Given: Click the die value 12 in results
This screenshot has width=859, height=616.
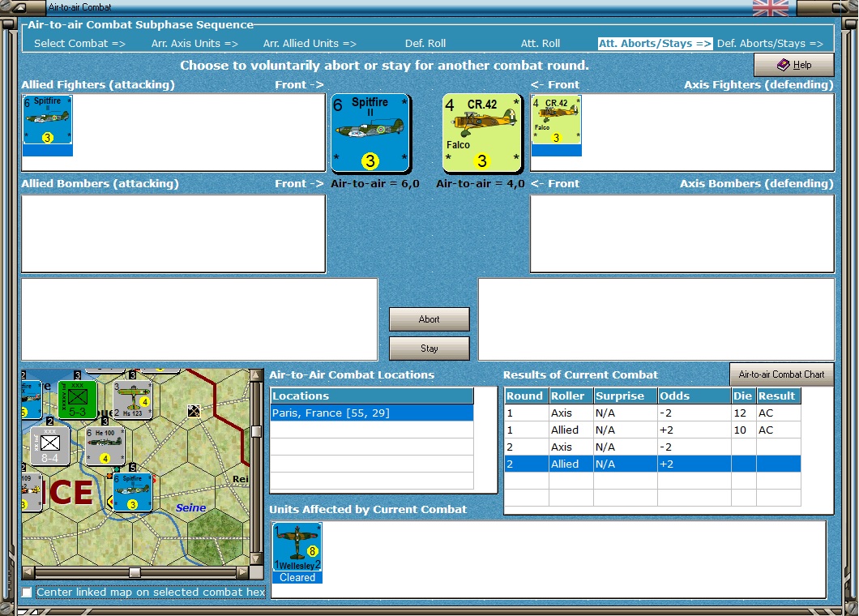Looking at the screenshot, I should [x=740, y=413].
